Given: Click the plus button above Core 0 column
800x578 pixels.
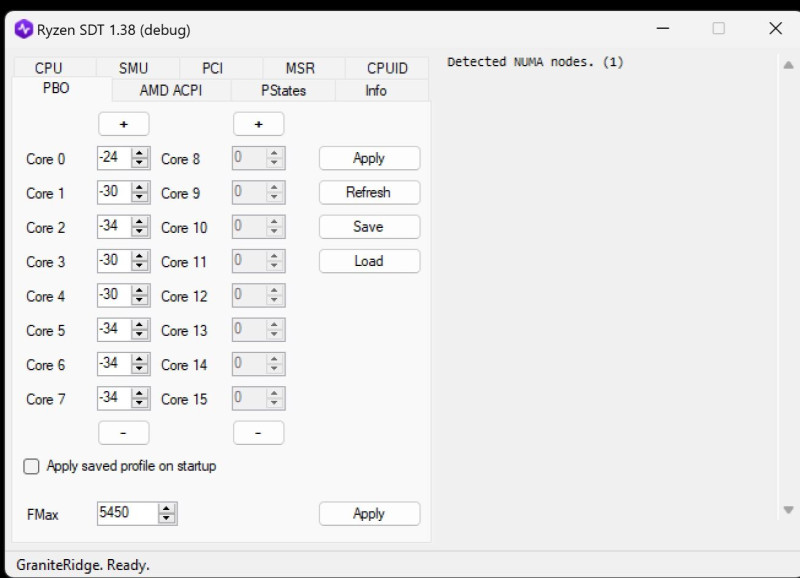Looking at the screenshot, I should tap(124, 124).
